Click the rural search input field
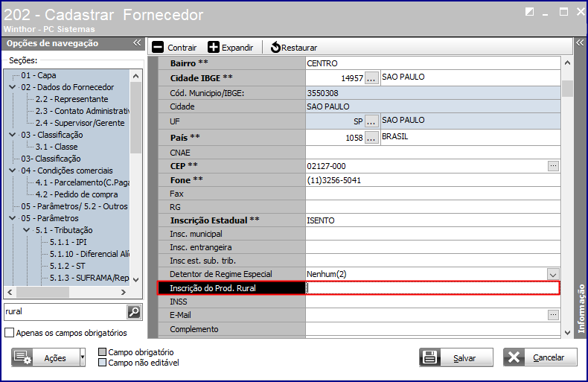 tap(65, 311)
